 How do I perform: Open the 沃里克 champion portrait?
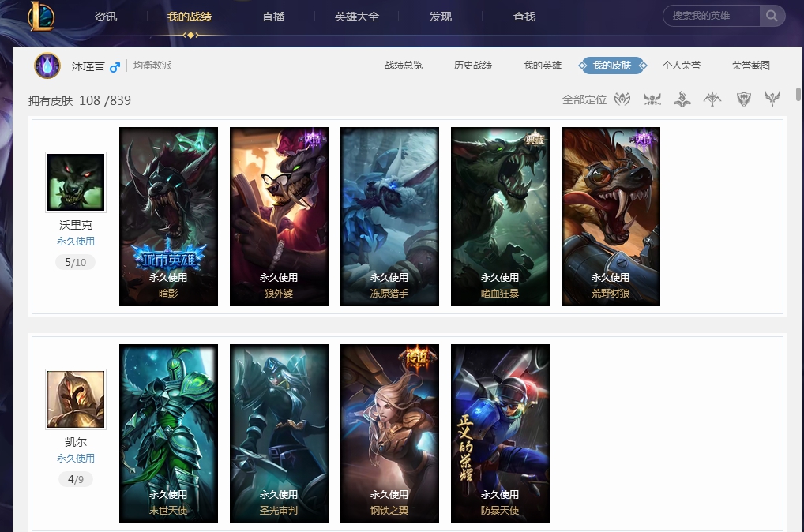click(76, 182)
